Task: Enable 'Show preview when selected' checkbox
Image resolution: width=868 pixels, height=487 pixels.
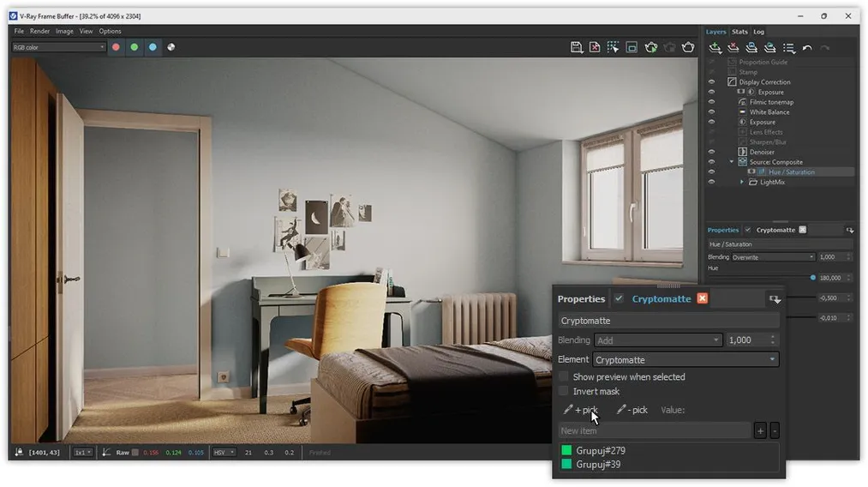Action: pos(564,377)
